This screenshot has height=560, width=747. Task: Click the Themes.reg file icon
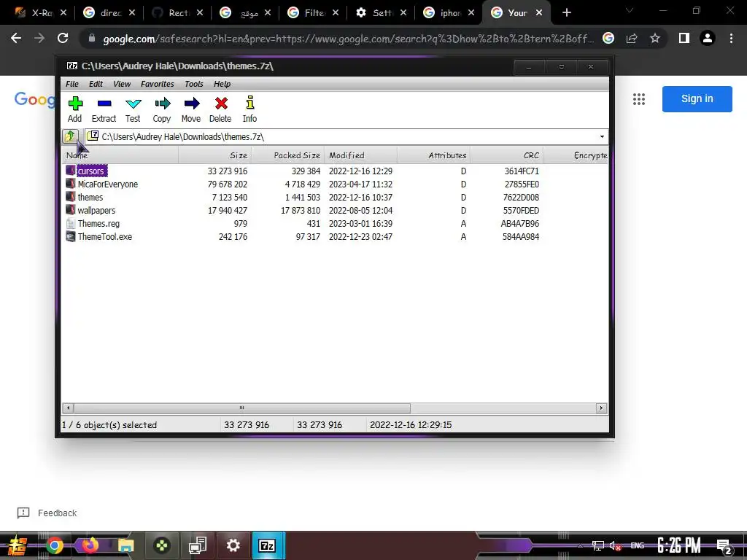[x=71, y=223]
